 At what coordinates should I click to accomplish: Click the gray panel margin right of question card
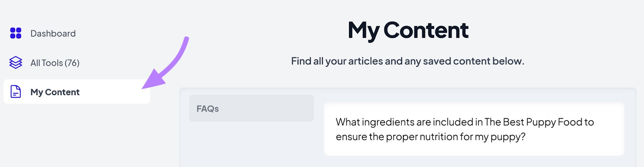coord(630,129)
